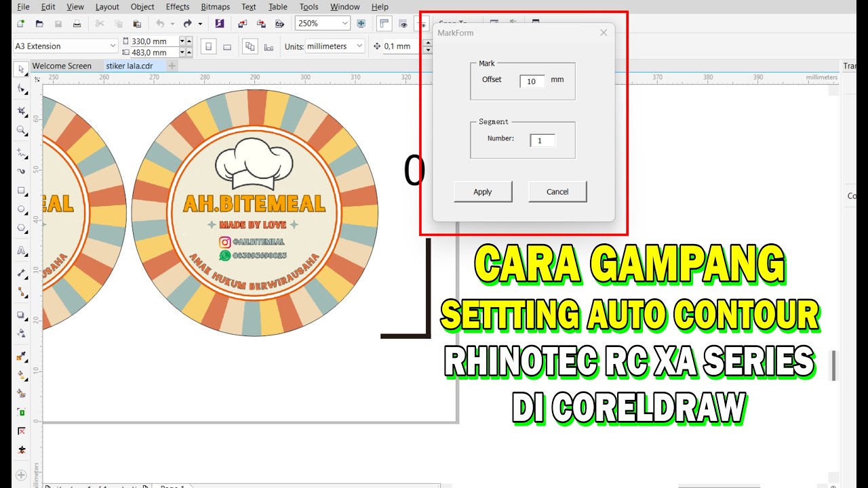Open the Tools menu

(309, 7)
